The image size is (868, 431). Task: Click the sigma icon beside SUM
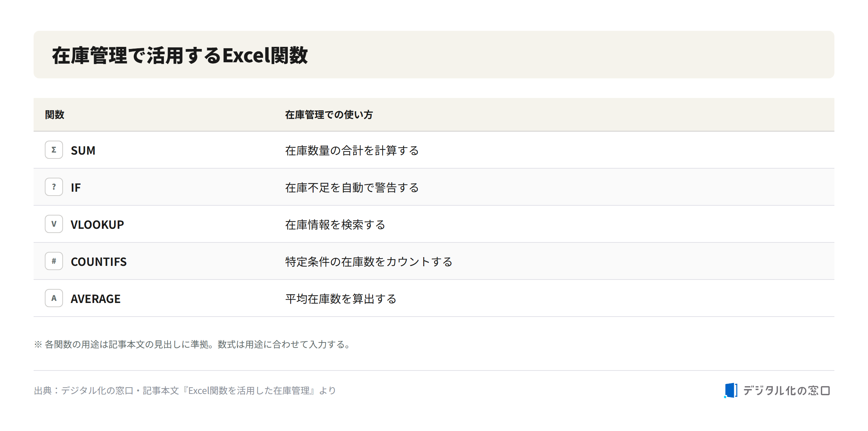[x=54, y=150]
